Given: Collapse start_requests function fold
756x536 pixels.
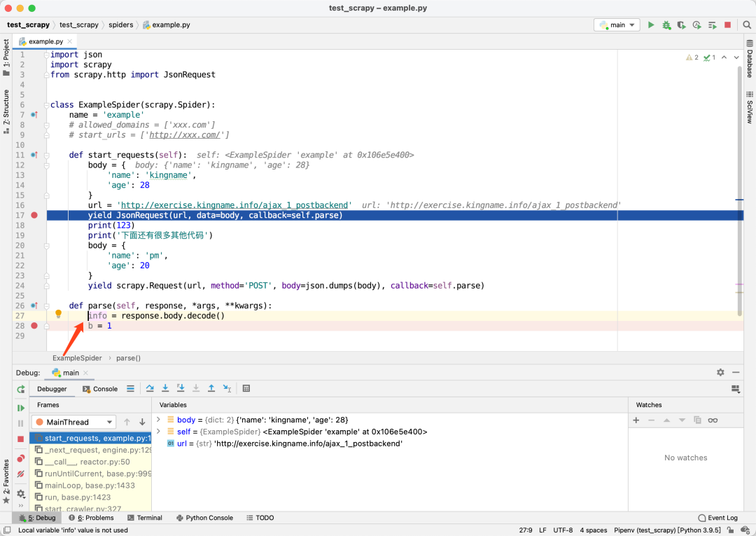Looking at the screenshot, I should point(47,156).
